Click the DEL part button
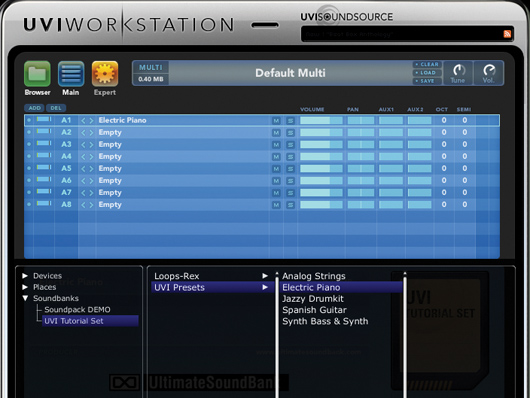The image size is (530, 398). pos(56,108)
